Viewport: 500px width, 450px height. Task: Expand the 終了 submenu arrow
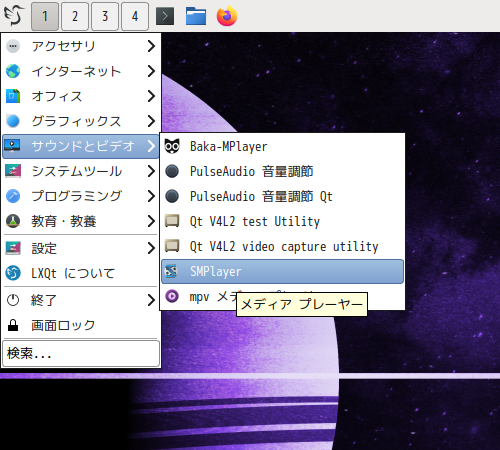[x=151, y=300]
